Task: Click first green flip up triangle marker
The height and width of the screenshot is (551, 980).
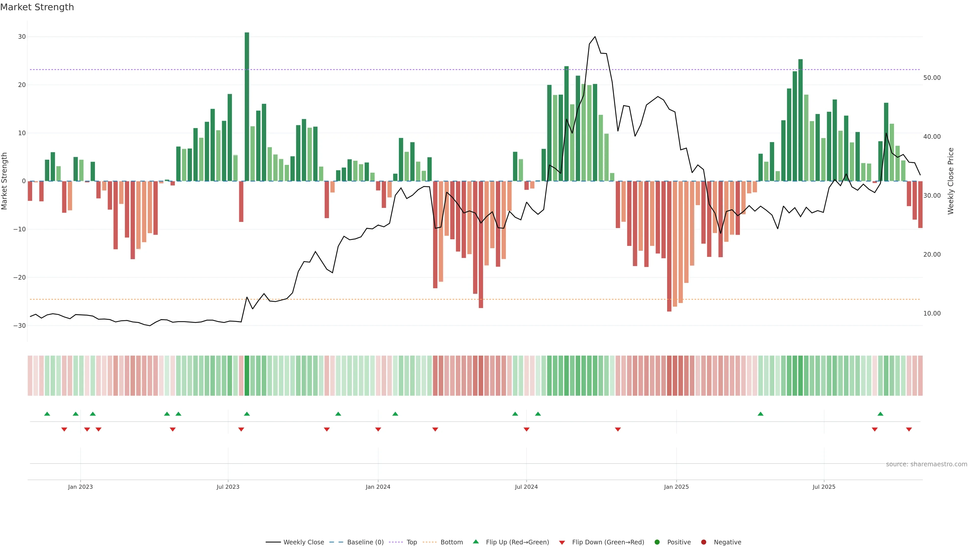Action: [47, 414]
